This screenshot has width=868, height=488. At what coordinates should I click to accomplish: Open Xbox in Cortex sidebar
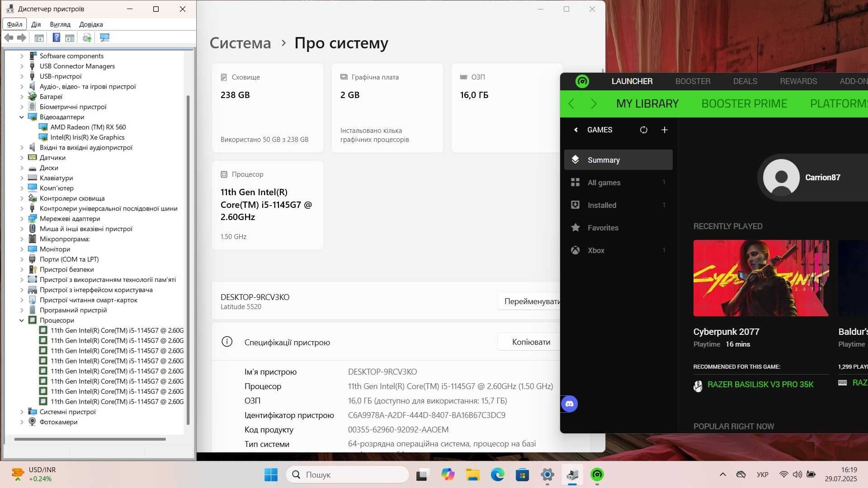618,250
